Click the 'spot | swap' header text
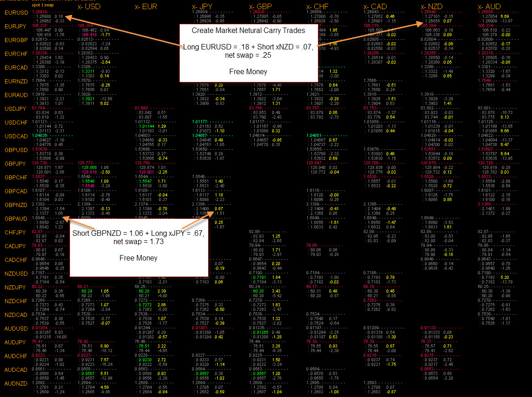The image size is (532, 397). point(43,5)
